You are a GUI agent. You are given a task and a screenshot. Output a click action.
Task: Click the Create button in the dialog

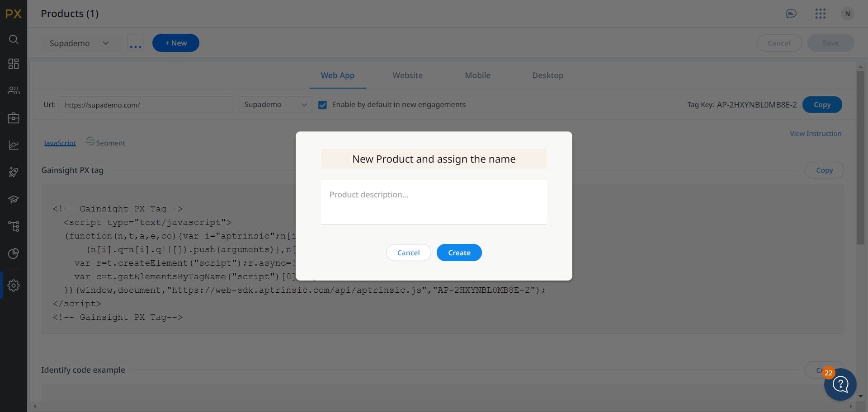click(x=459, y=253)
